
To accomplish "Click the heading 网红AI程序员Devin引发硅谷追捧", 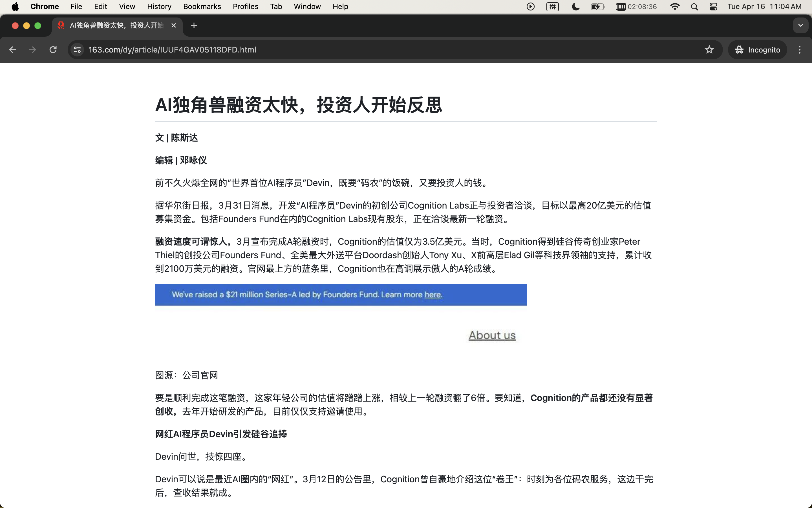I will click(221, 434).
